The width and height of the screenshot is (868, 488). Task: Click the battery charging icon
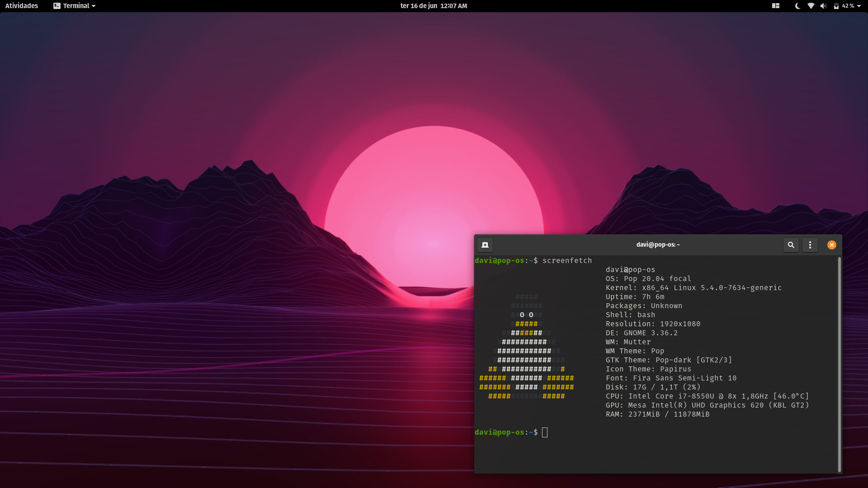(x=836, y=6)
